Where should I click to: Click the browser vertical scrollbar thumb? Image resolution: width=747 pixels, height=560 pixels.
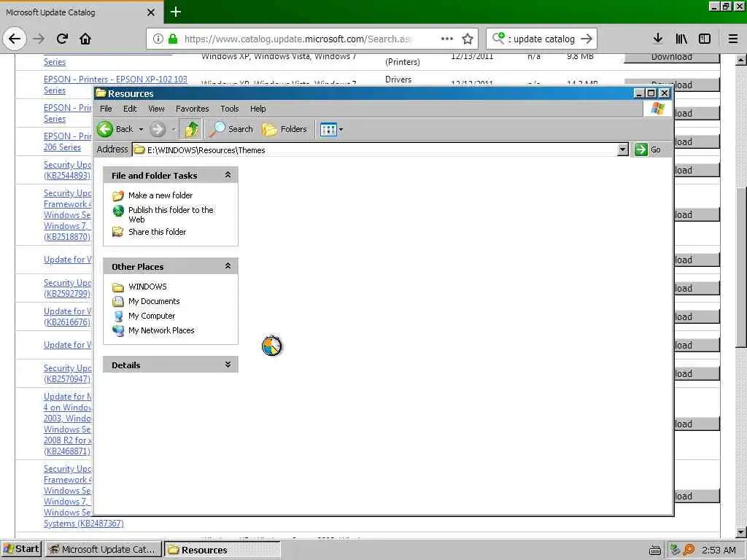[741, 267]
